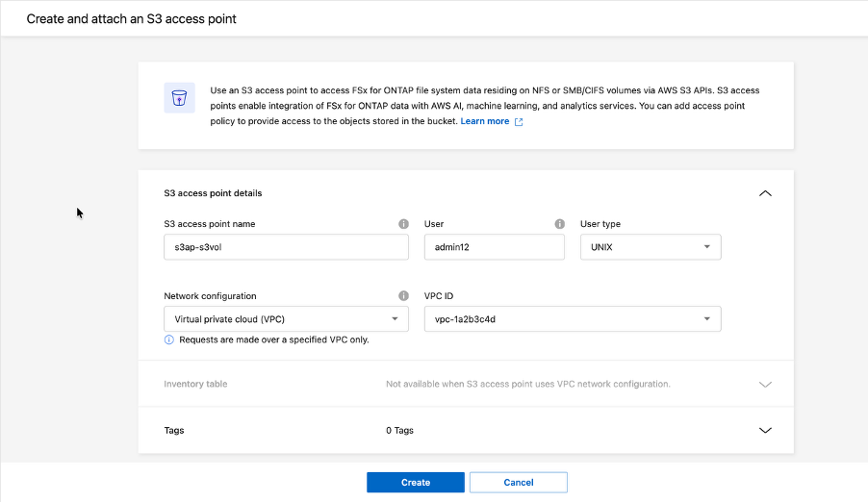
Task: Click the 0 Tags count text
Action: 399,431
